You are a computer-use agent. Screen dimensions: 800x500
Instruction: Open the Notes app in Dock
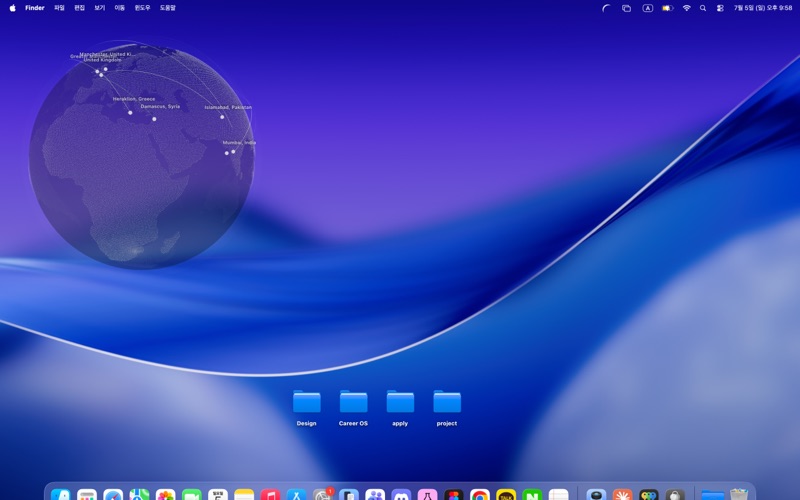[x=244, y=494]
